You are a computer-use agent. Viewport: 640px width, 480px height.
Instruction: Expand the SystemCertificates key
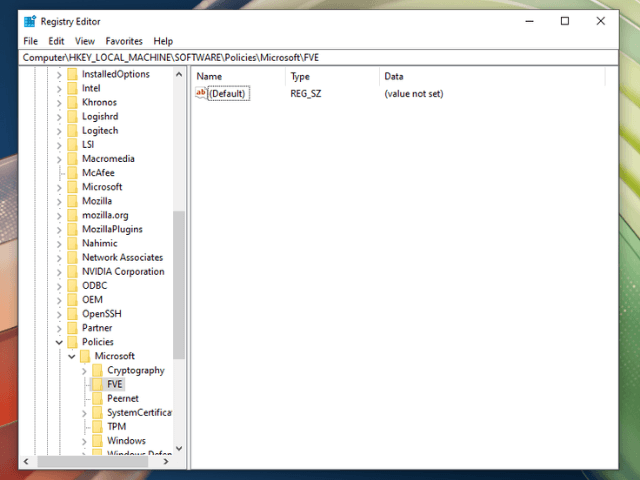[x=84, y=413]
